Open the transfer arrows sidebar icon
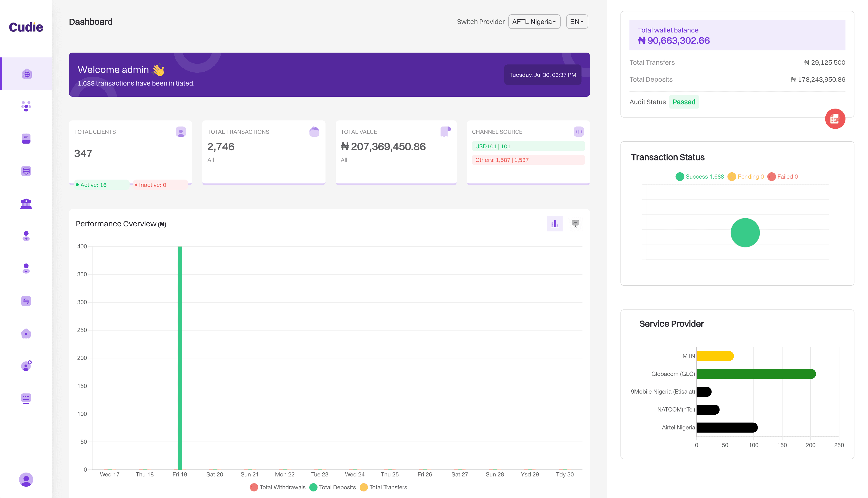 tap(26, 301)
